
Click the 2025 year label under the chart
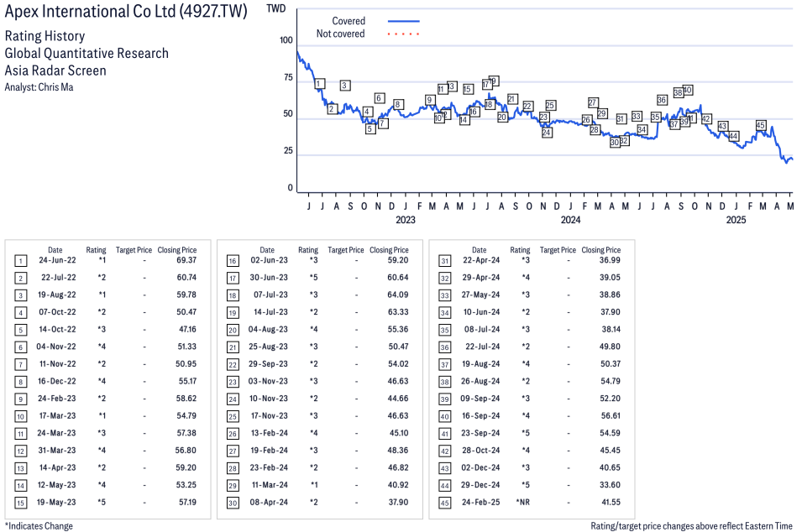(x=736, y=220)
